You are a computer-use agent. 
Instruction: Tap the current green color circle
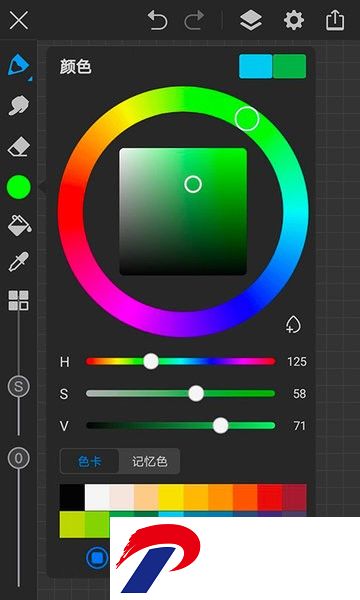pos(19,187)
